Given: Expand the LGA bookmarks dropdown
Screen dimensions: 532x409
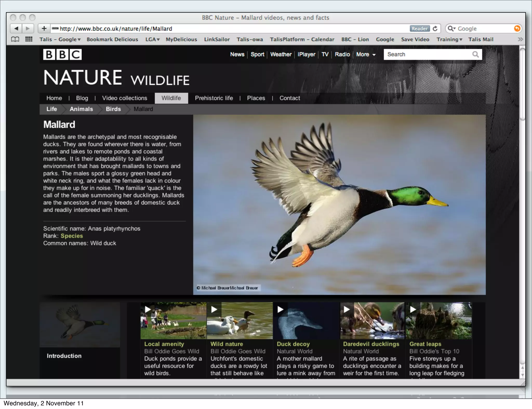Looking at the screenshot, I should [x=152, y=39].
